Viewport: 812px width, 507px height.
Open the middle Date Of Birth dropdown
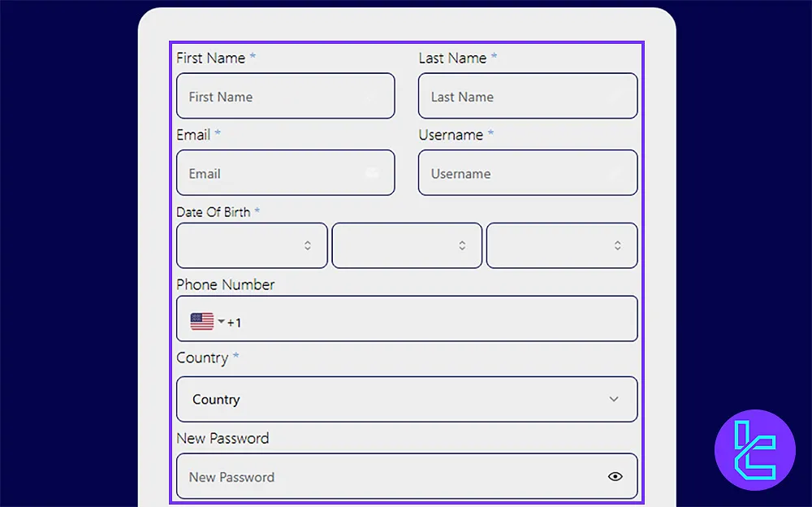pyautogui.click(x=407, y=245)
